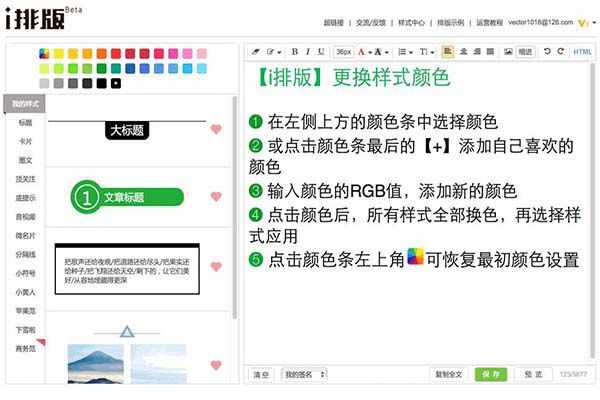Image resolution: width=600 pixels, height=400 pixels.
Task: Switch to HTML source mode
Action: point(582,52)
